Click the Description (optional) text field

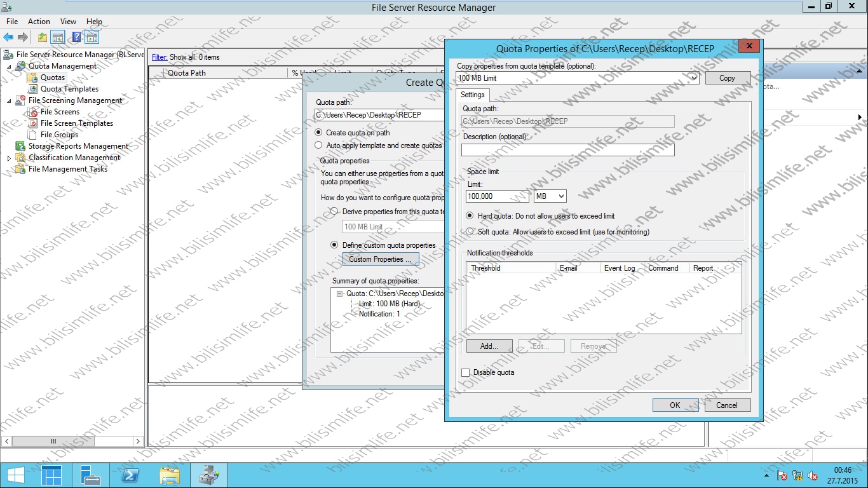point(567,150)
